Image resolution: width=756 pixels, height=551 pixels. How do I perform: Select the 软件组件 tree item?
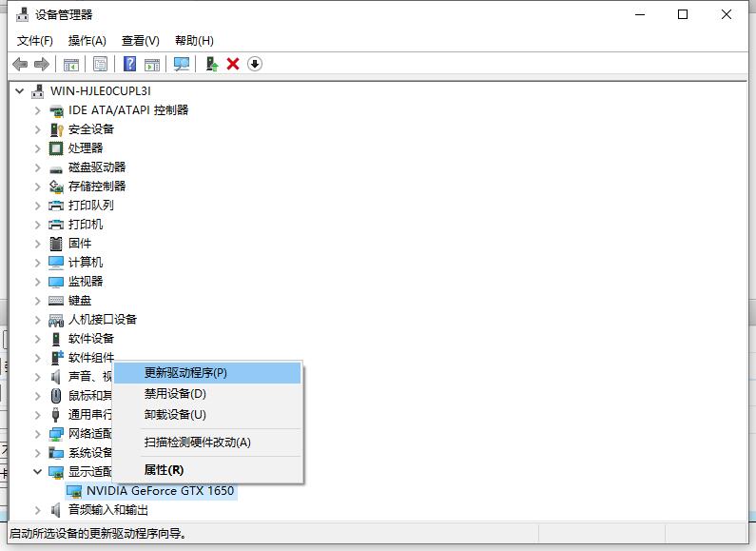[91, 358]
